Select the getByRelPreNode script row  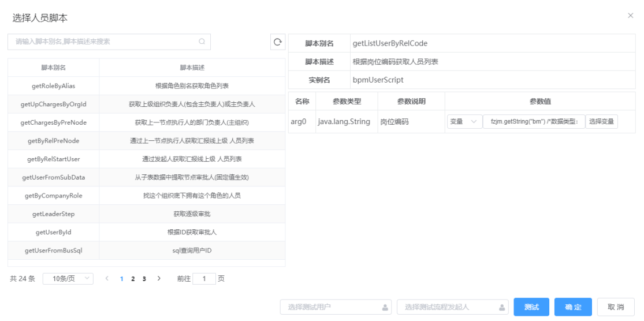147,141
